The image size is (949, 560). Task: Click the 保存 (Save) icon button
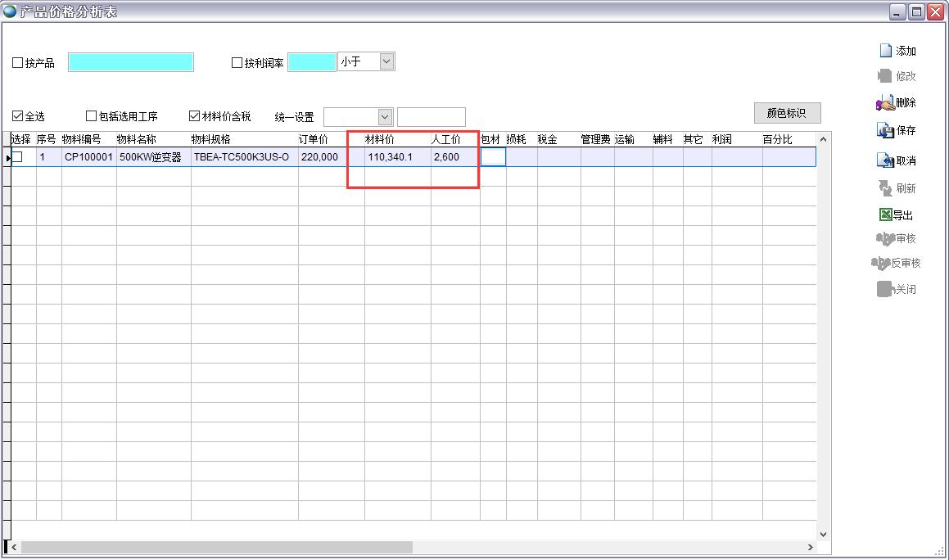(886, 130)
